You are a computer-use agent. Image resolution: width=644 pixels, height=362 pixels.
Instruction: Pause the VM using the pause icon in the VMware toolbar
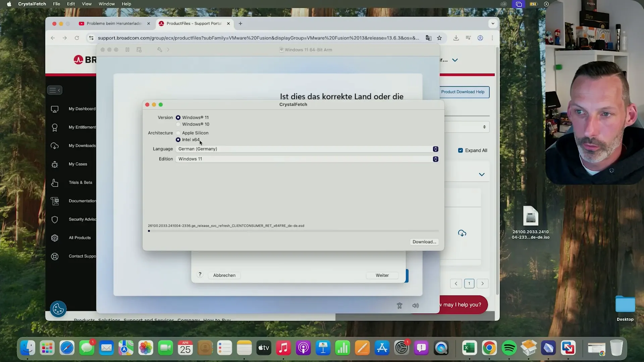[x=127, y=50]
